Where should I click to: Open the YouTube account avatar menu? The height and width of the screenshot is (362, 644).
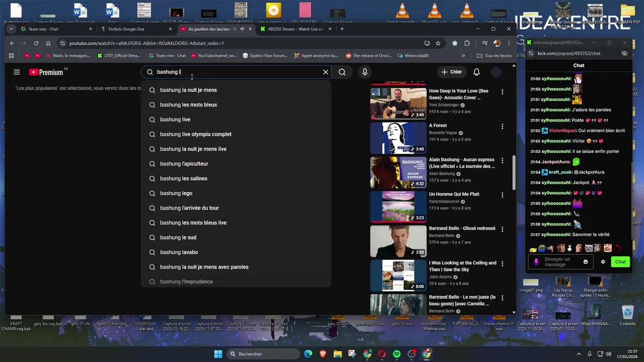pos(496,72)
